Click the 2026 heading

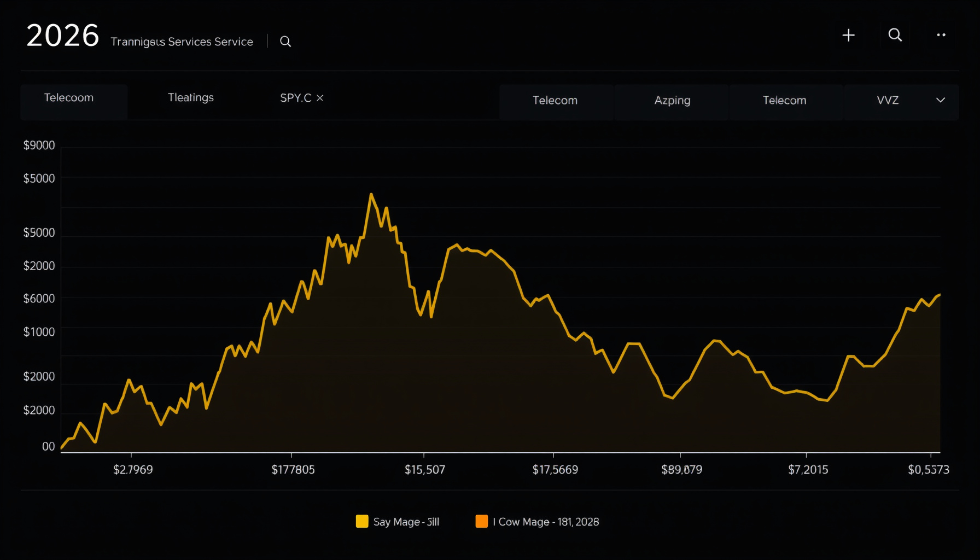(63, 36)
